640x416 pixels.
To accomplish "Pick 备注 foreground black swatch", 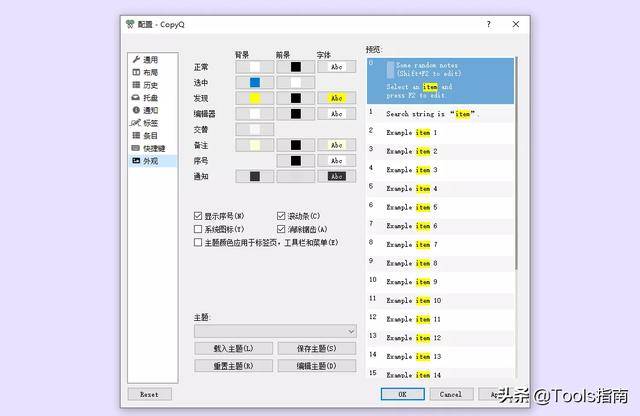I will 296,145.
